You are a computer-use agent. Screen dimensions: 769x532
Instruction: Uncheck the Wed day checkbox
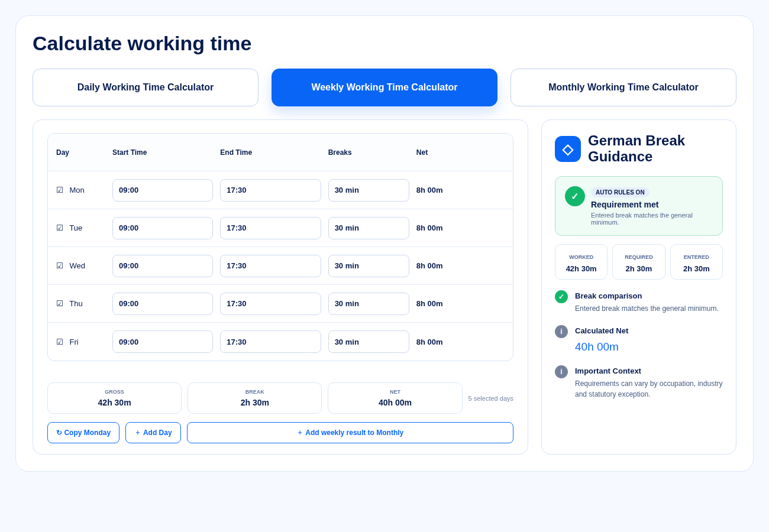pyautogui.click(x=60, y=266)
